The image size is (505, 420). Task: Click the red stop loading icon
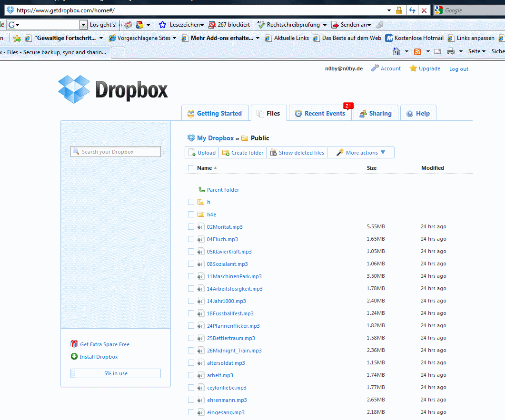[424, 10]
